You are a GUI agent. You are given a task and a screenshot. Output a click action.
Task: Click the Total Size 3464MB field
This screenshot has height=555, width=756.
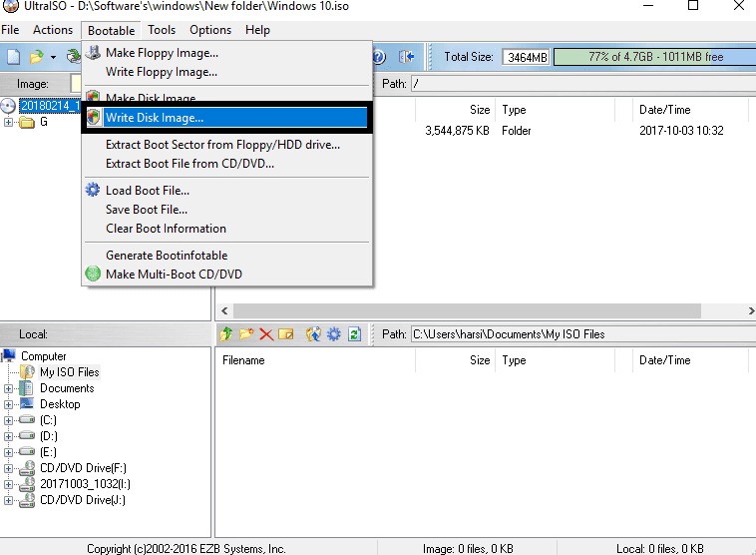(x=526, y=58)
